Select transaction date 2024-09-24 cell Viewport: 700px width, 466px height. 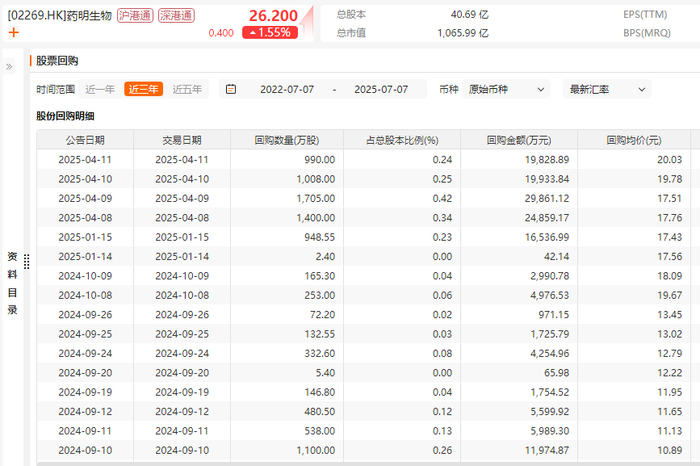click(x=182, y=353)
